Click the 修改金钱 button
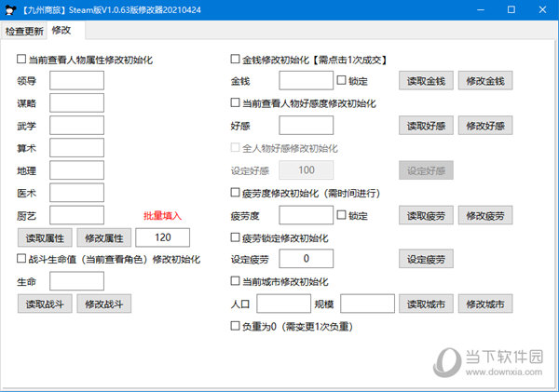559x392 pixels. 485,80
